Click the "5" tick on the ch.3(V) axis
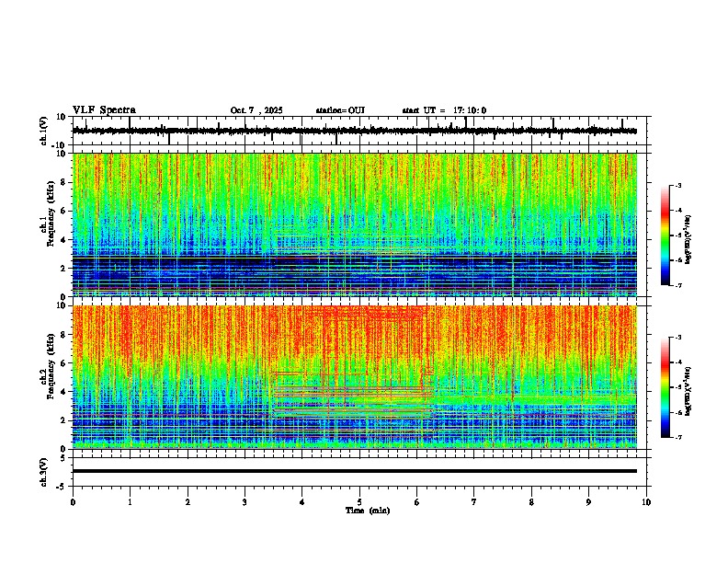 (x=63, y=458)
